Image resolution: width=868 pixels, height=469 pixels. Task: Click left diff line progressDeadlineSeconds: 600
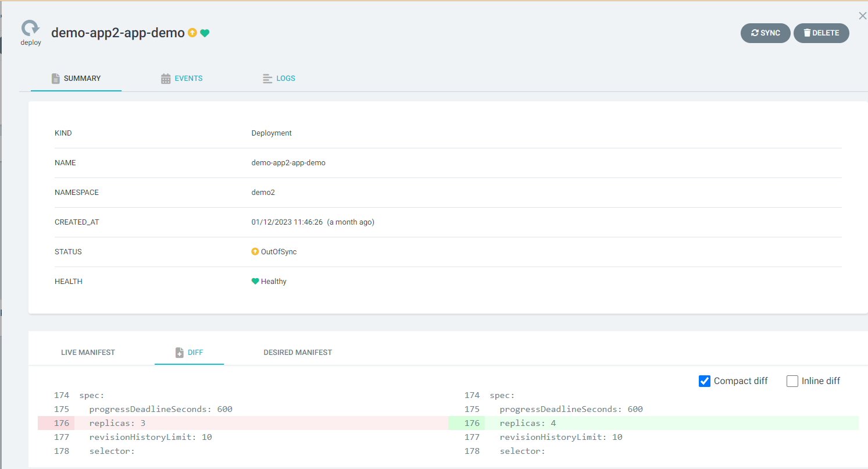pos(160,409)
